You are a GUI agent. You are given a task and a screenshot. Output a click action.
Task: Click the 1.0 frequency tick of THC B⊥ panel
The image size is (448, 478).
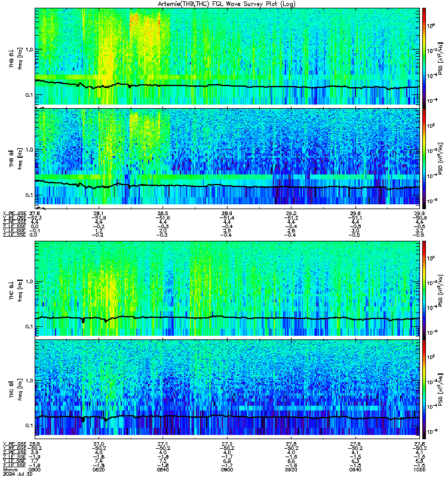[x=30, y=281]
